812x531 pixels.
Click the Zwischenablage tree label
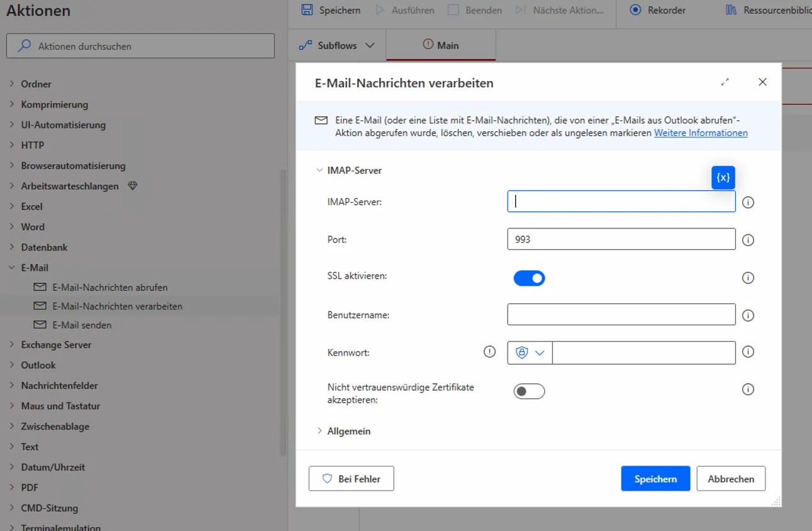click(x=55, y=427)
